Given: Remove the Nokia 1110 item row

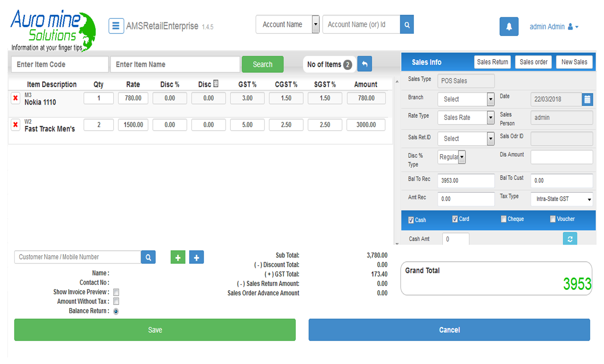Looking at the screenshot, I should click(x=15, y=98).
